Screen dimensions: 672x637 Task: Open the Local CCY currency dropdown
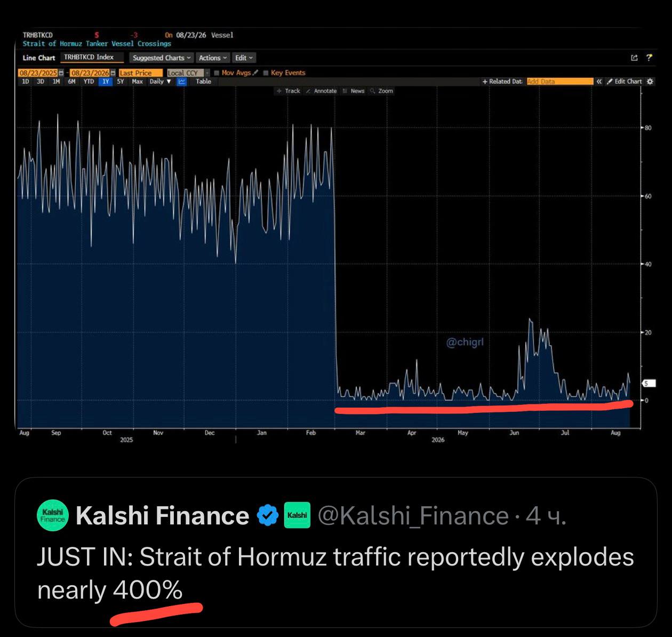coord(188,73)
